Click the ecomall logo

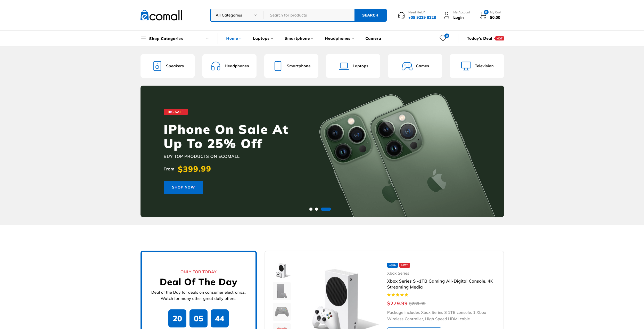point(161,15)
